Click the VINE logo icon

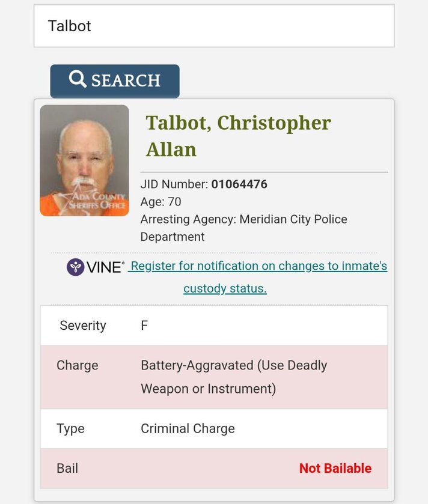(76, 267)
